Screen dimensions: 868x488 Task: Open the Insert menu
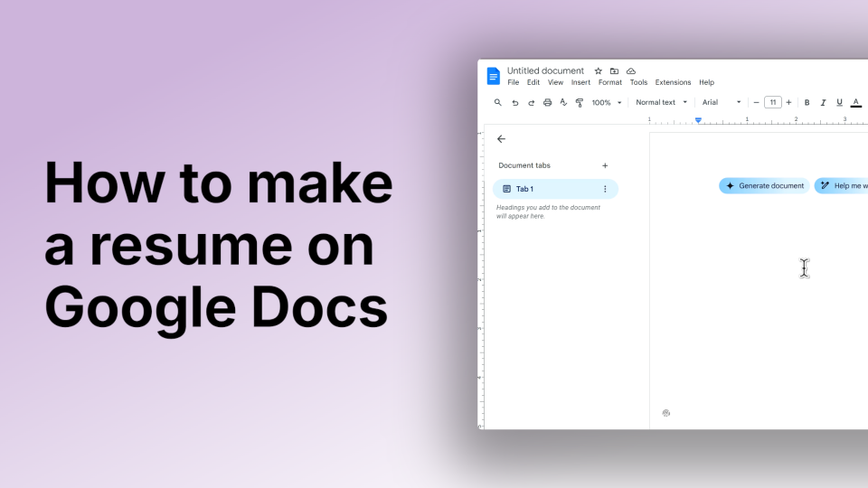(x=580, y=82)
